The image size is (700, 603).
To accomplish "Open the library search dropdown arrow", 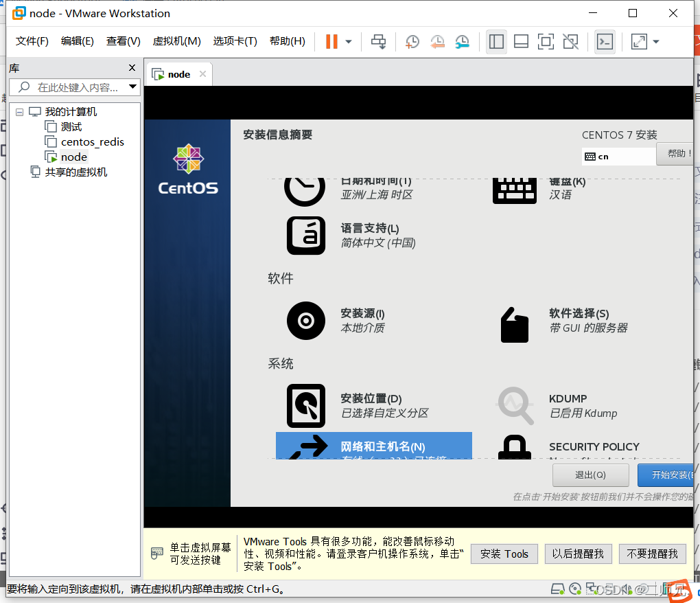I will coord(132,87).
